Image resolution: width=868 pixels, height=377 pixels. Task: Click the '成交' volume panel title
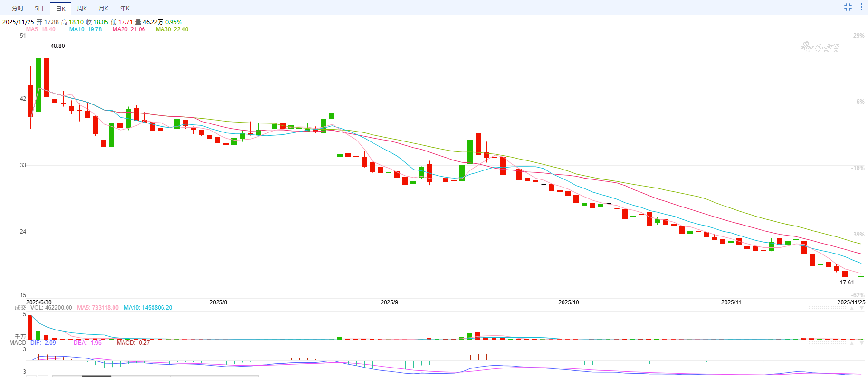coord(20,308)
